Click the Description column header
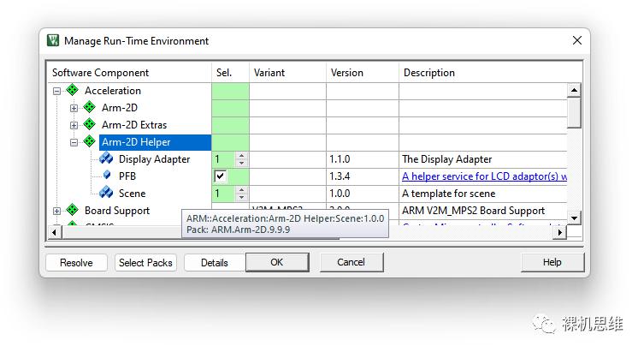The width and height of the screenshot is (644, 352). point(429,73)
